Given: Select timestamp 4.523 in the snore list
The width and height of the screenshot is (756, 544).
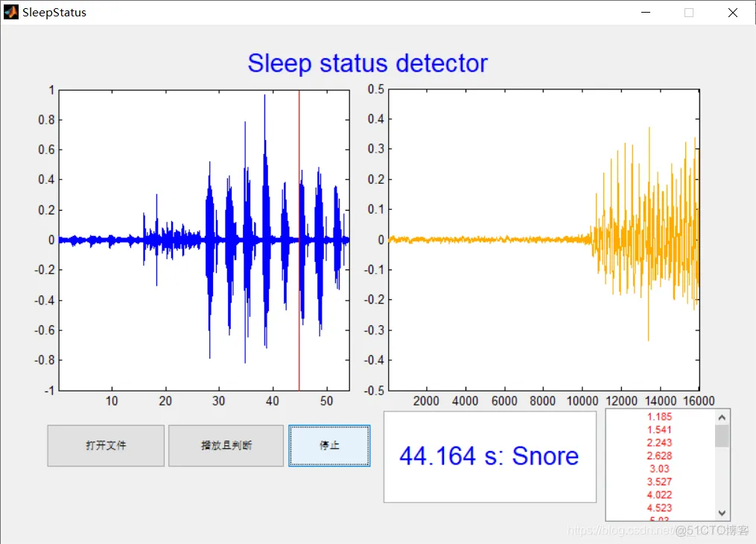Looking at the screenshot, I should pos(659,508).
